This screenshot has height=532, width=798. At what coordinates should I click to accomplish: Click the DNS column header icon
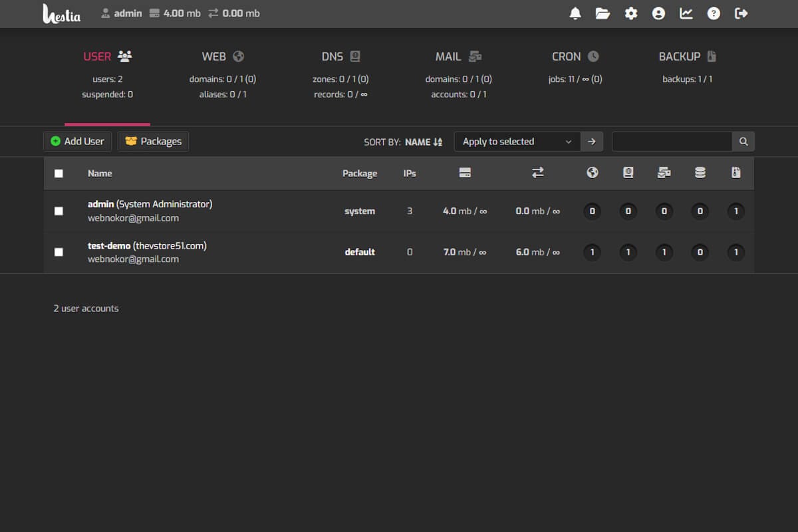click(628, 173)
